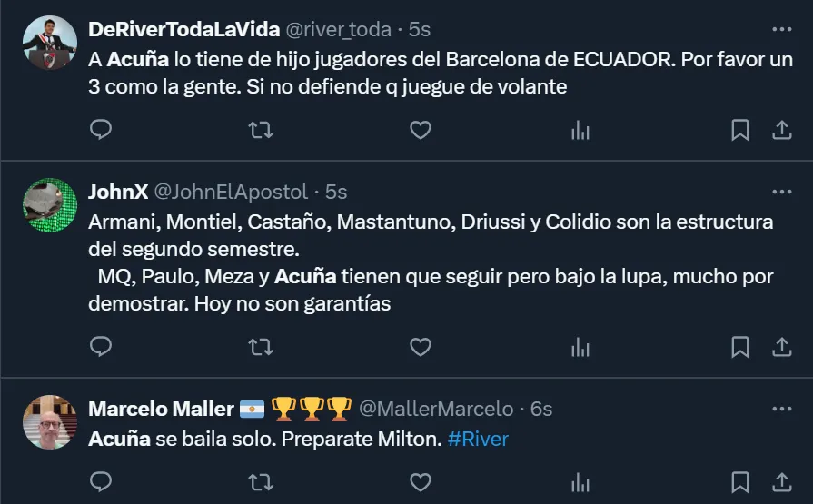Like Marcelo Maller's tweet

(420, 480)
